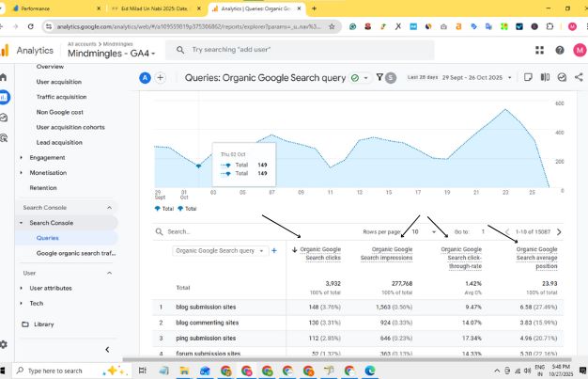The width and height of the screenshot is (588, 379).
Task: Click the share this report icon
Action: coord(579,77)
